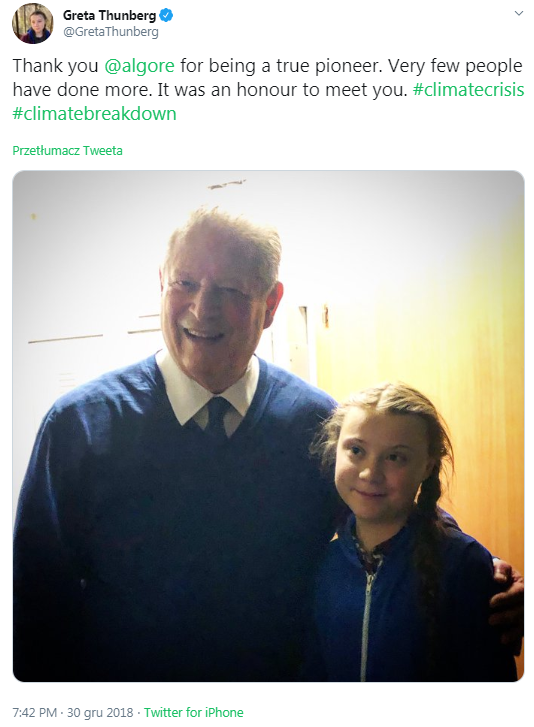Click the blue verified checkmark badge
Image resolution: width=534 pixels, height=727 pixels.
pos(166,15)
